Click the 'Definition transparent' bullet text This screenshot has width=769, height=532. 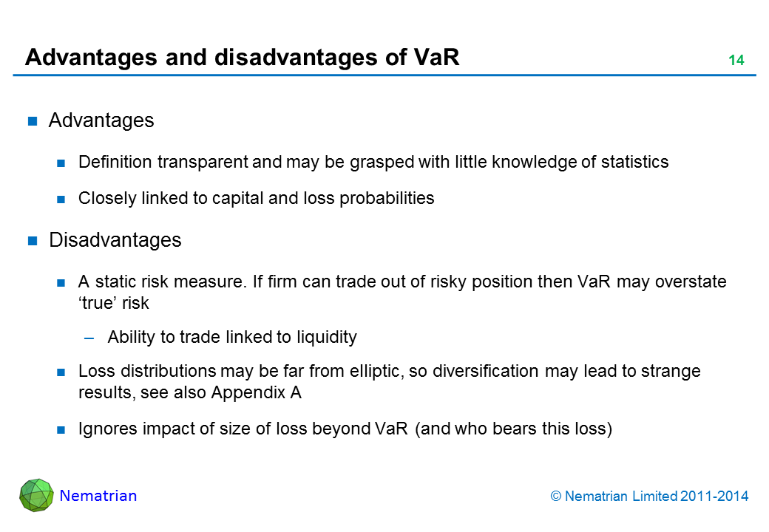click(x=373, y=163)
